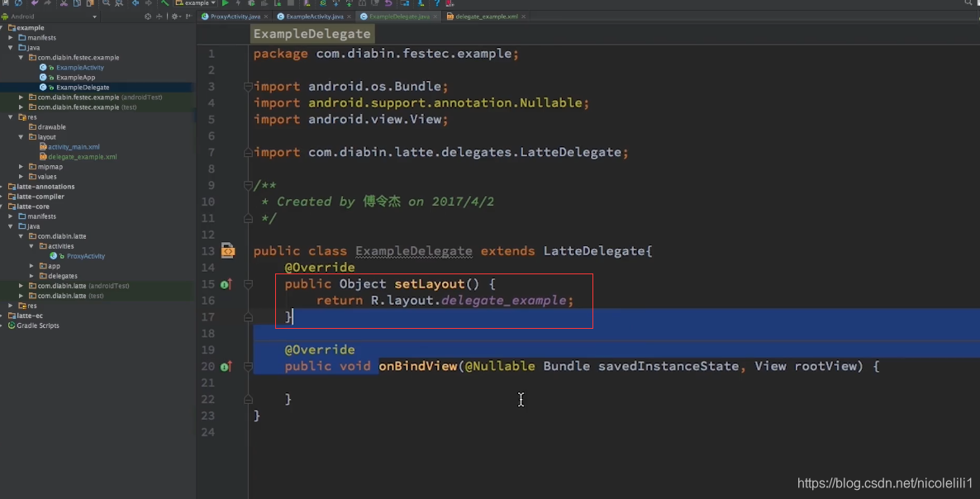Image resolution: width=980 pixels, height=499 pixels.
Task: Click the Sync refresh toolbar icon
Action: coord(18,3)
